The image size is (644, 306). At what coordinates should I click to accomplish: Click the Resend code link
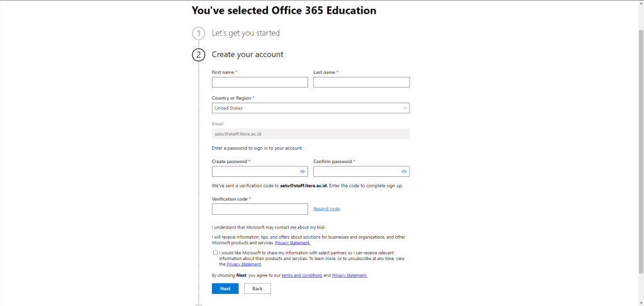point(326,209)
